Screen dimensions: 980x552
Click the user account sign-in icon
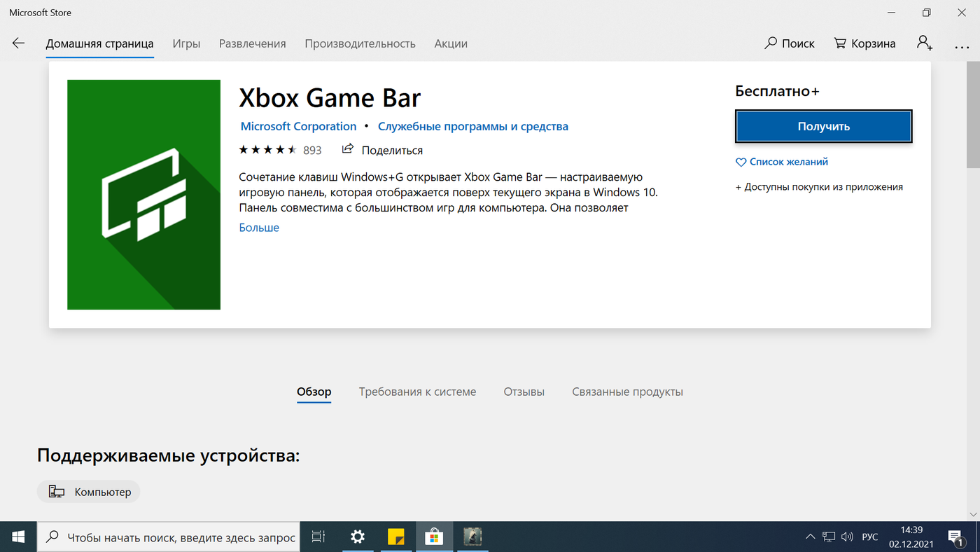tap(925, 43)
